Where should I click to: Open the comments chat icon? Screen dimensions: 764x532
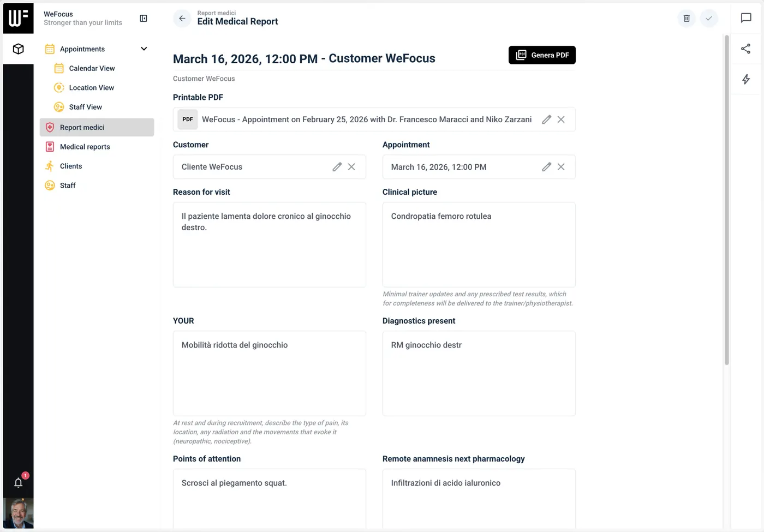tap(746, 18)
